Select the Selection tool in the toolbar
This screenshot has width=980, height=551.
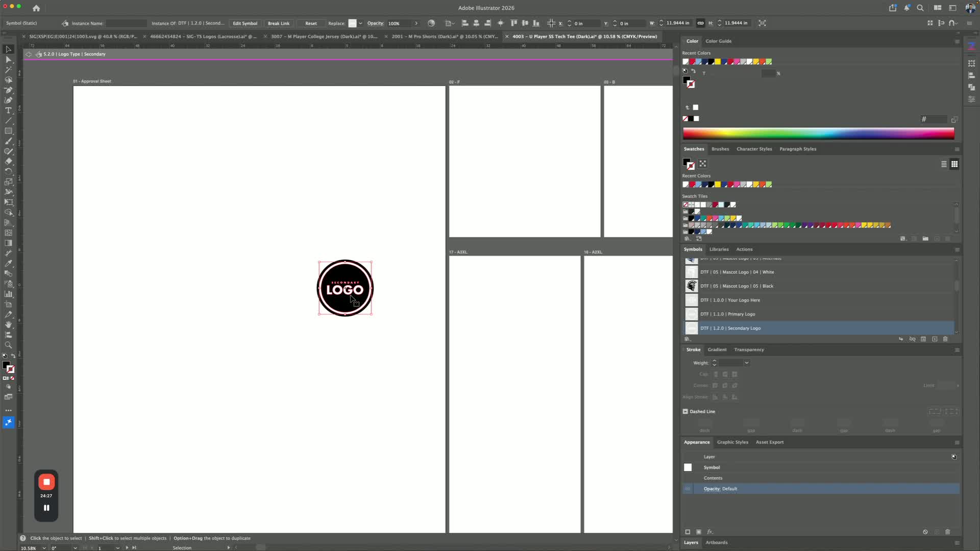point(8,49)
